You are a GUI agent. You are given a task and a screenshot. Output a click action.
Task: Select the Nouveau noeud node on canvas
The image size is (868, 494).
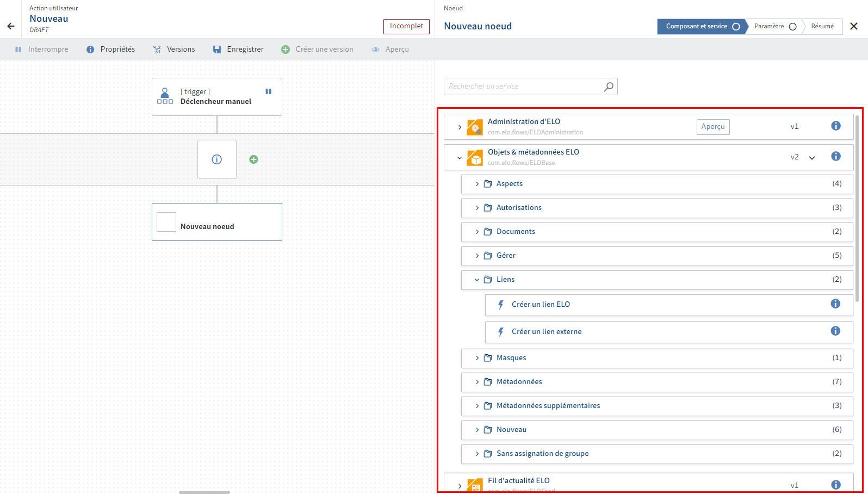[x=217, y=222]
